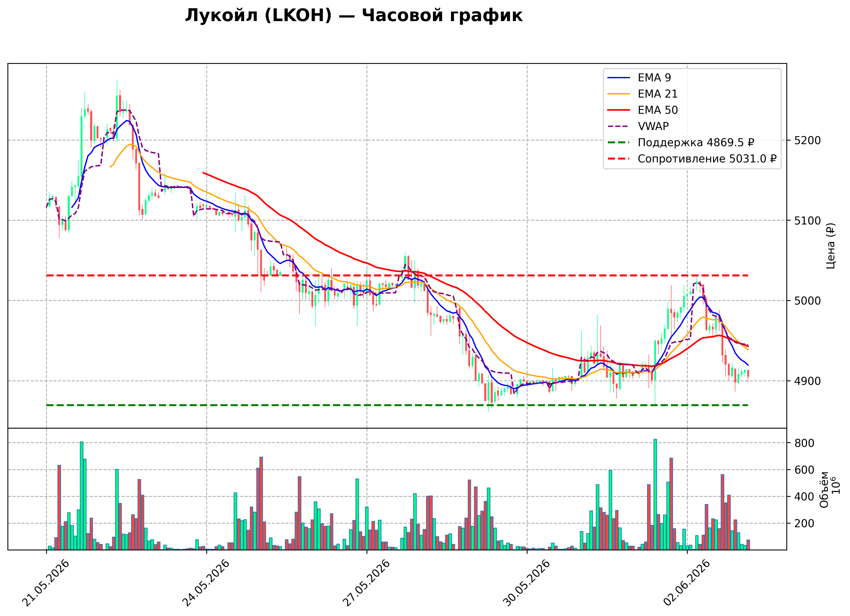Image resolution: width=850 pixels, height=616 pixels.
Task: Select the "EMA 9" legend label
Action: coord(654,77)
